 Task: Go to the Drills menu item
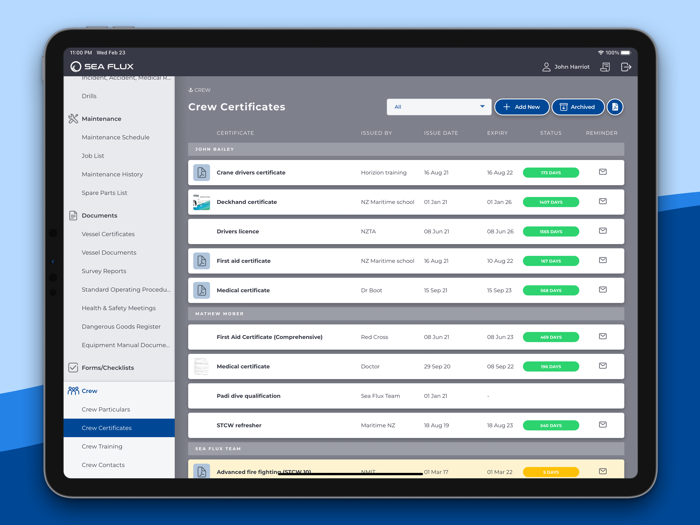(x=89, y=96)
